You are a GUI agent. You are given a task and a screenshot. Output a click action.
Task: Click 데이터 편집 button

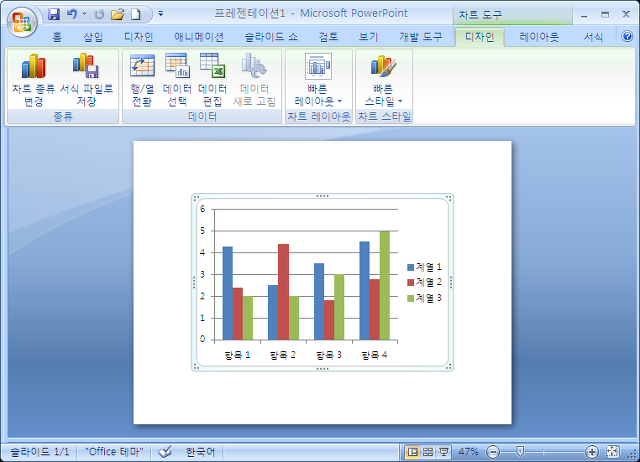[213, 80]
